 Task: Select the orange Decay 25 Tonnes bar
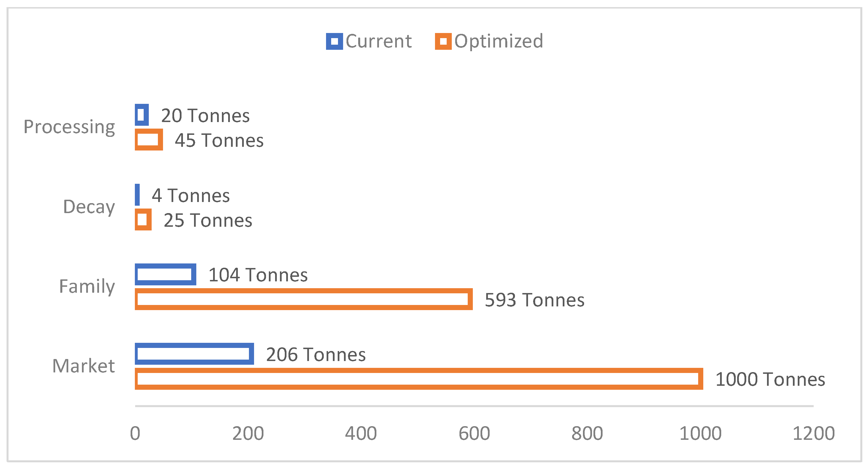click(x=143, y=219)
